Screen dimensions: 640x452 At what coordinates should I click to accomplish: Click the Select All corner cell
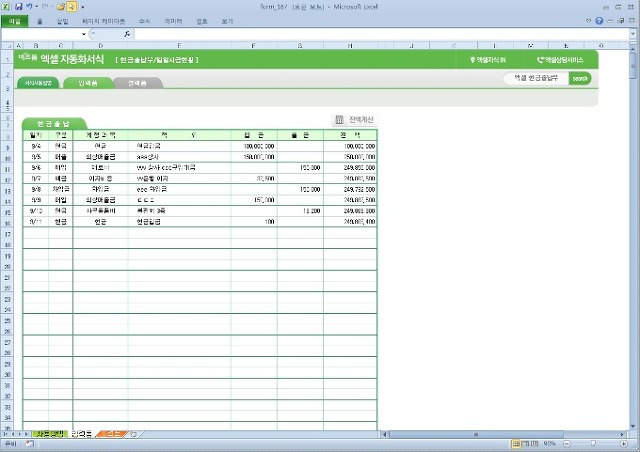[7, 46]
